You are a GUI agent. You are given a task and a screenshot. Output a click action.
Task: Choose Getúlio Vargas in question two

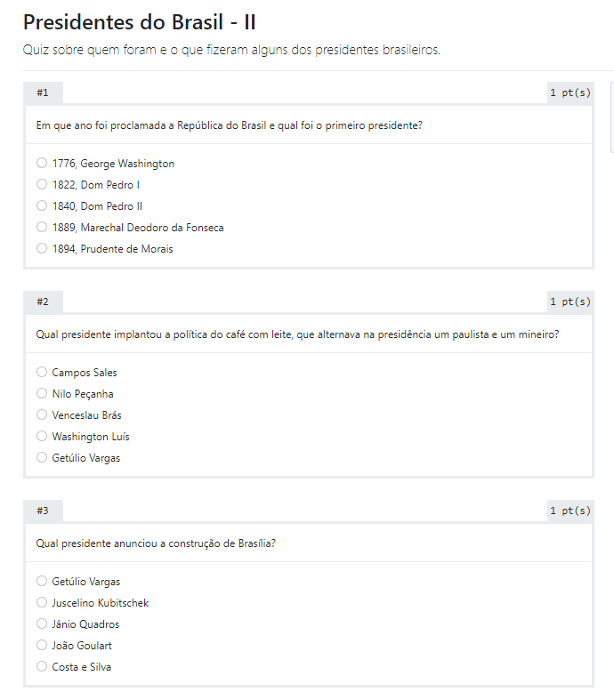[42, 457]
